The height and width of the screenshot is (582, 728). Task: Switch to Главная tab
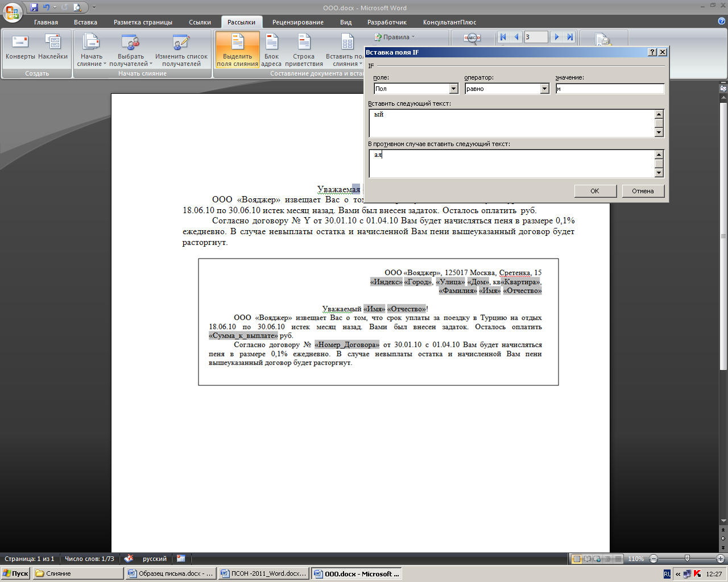[x=46, y=22]
